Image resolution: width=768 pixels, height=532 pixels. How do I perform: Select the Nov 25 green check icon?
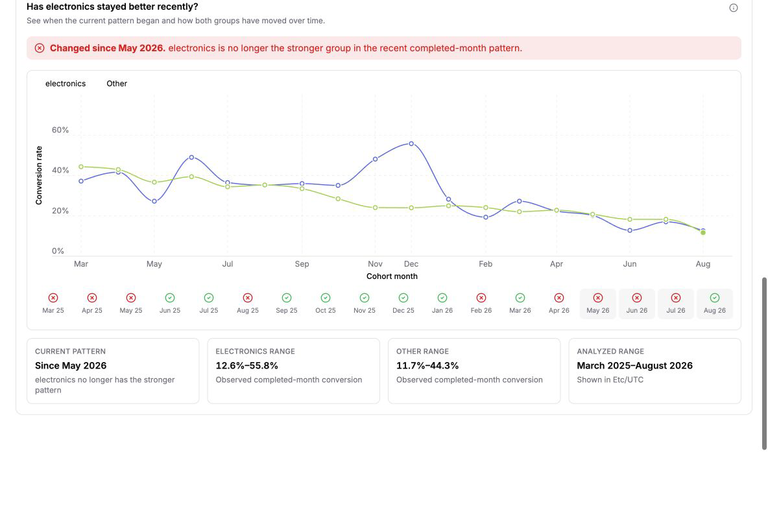(365, 298)
